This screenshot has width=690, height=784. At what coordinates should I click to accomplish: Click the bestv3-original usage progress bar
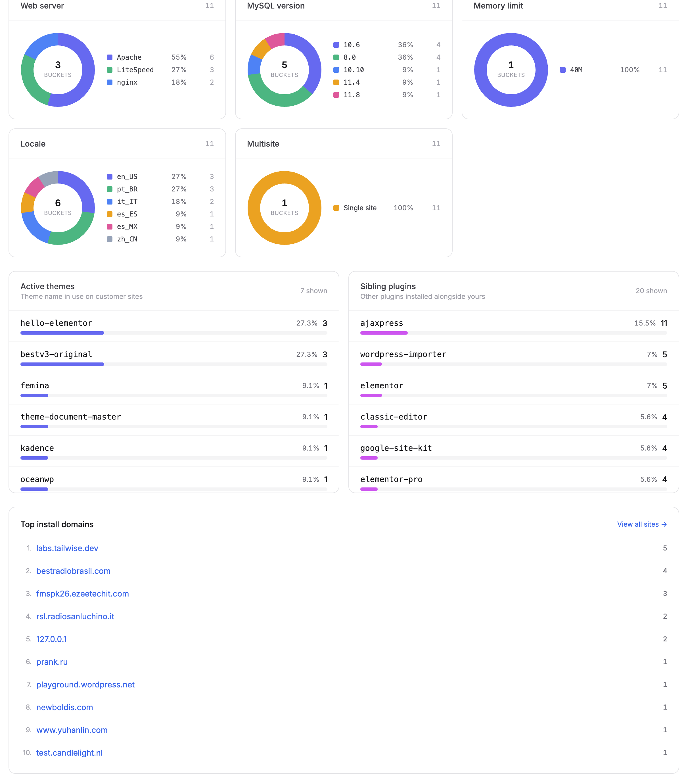(174, 364)
